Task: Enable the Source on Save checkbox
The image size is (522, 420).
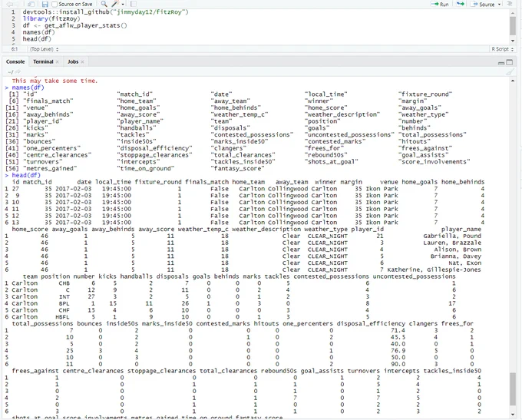Action: (x=55, y=5)
